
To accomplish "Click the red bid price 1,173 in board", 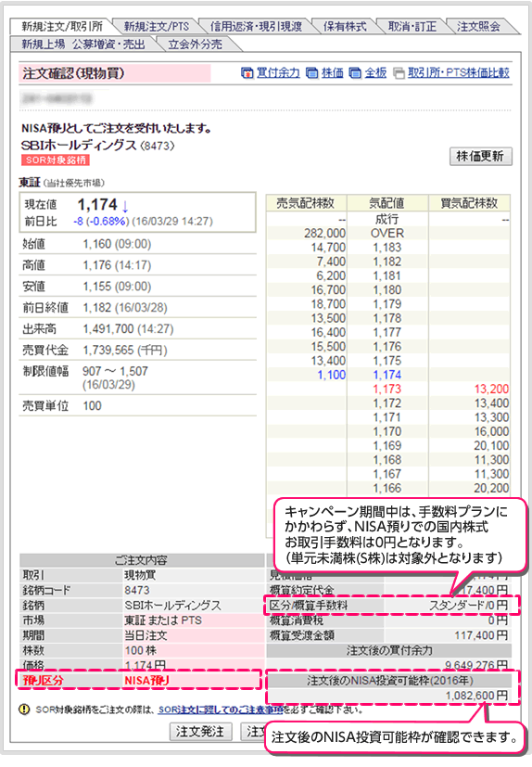I will 386,390.
